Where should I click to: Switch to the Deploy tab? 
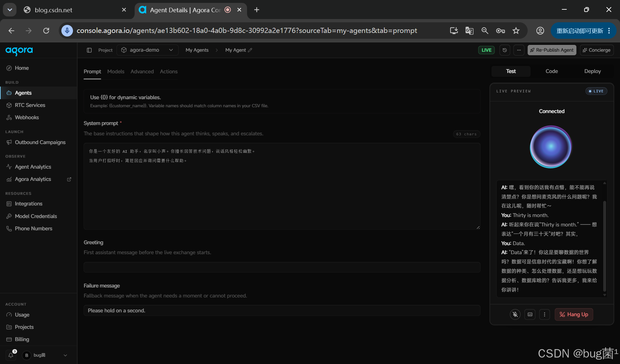point(592,71)
